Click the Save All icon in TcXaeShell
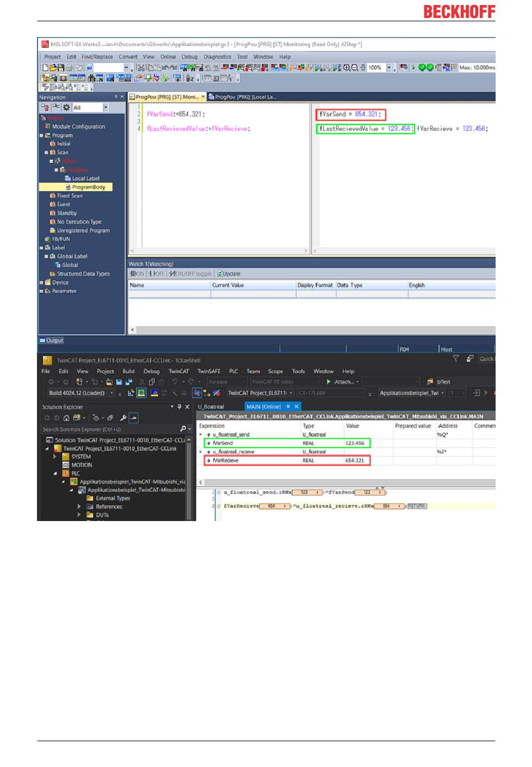Screen dimensions: 532x767 (x=129, y=382)
